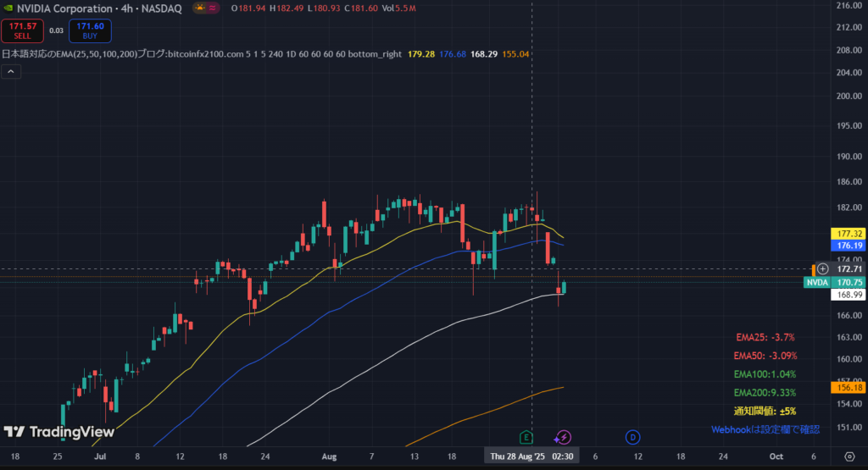The height and width of the screenshot is (470, 868).
Task: Click the blue 176.68 EMA value in the legend
Action: [x=453, y=54]
